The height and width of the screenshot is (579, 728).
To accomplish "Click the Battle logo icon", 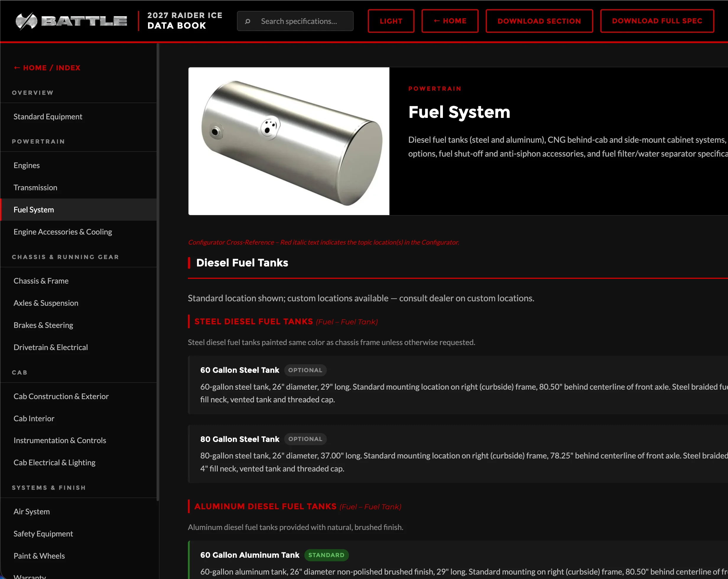I will point(26,21).
